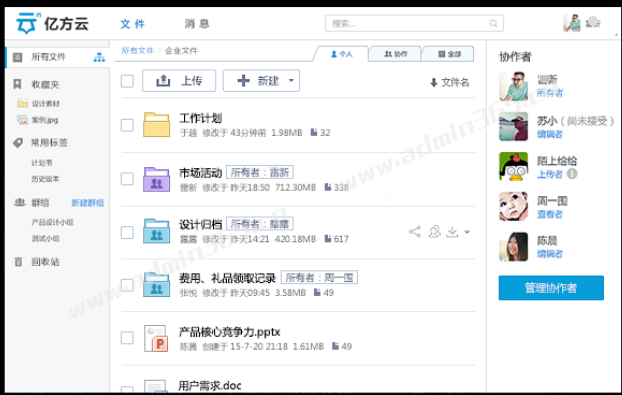Image resolution: width=622 pixels, height=395 pixels.
Task: Expand more options arrow on 设计归档 row
Action: click(x=467, y=232)
